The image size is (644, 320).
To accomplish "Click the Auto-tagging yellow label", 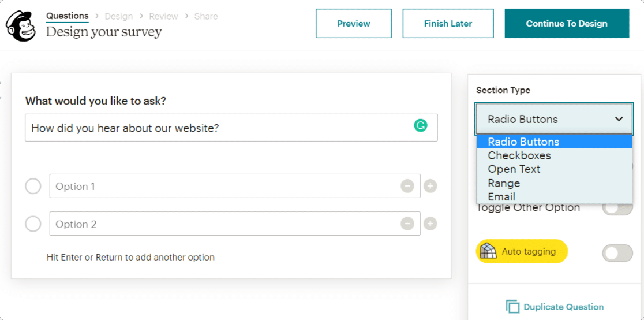I will coord(522,251).
